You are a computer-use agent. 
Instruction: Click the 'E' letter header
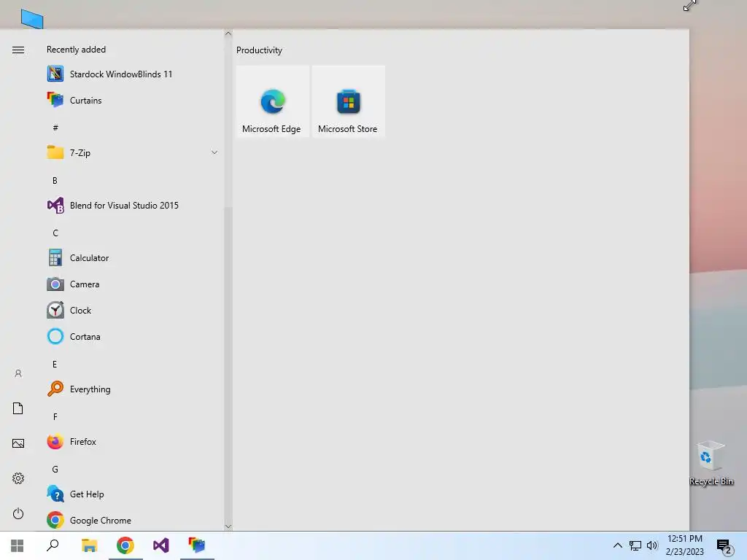pyautogui.click(x=54, y=365)
